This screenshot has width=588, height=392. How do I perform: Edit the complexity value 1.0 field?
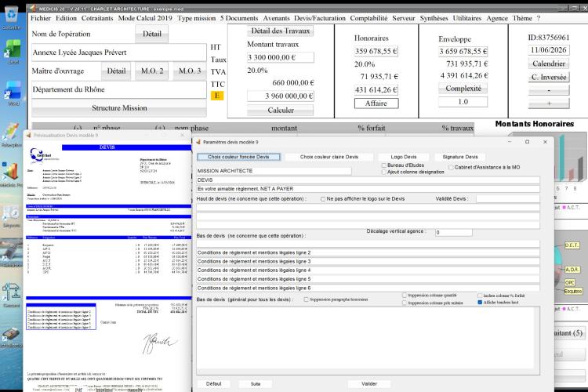click(463, 102)
